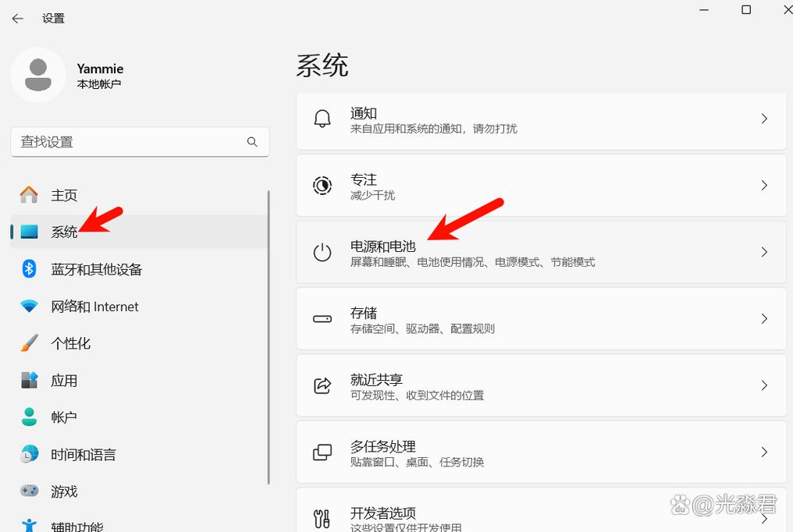The width and height of the screenshot is (793, 532).
Task: Click the developer options wrench icon
Action: 322,517
